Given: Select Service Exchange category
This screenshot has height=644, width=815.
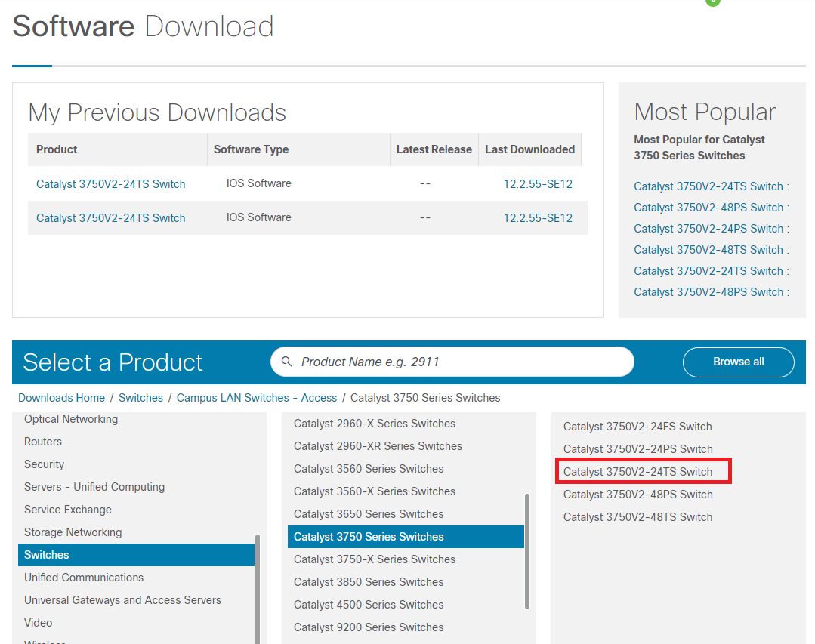Looking at the screenshot, I should coord(68,510).
